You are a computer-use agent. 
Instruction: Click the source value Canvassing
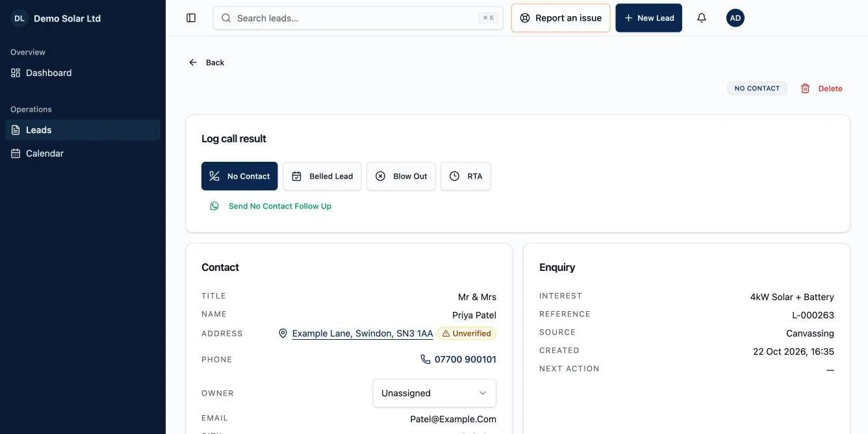pyautogui.click(x=810, y=333)
